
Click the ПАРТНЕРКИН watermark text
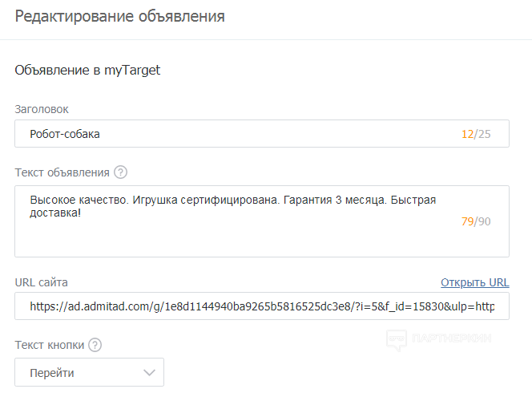click(452, 339)
